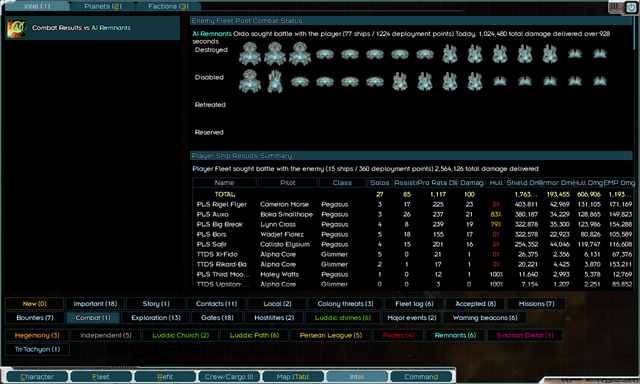Toggle the Warning beacons (6) filter
This screenshot has height=384, width=640.
click(485, 317)
